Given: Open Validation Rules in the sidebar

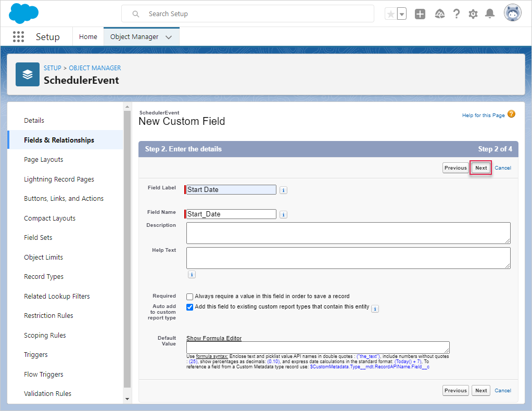Looking at the screenshot, I should pyautogui.click(x=47, y=394).
